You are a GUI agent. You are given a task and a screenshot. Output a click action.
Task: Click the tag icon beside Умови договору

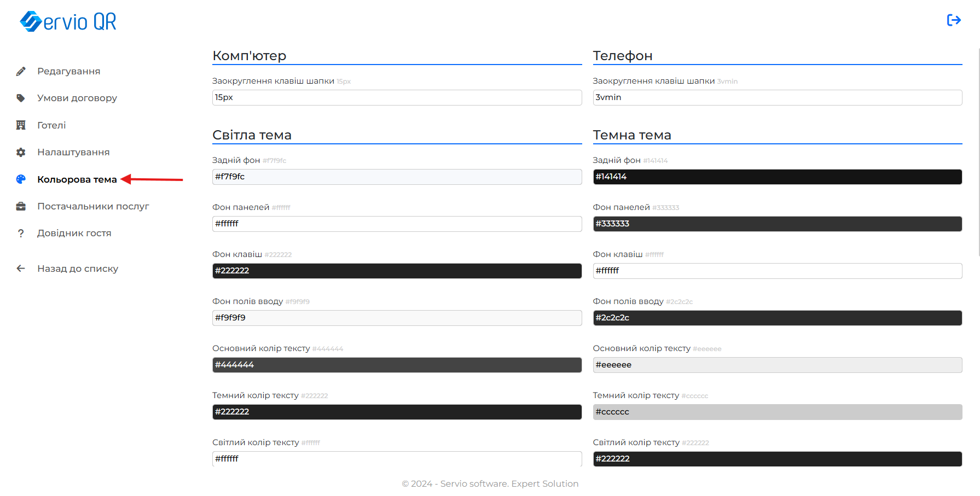pyautogui.click(x=21, y=98)
